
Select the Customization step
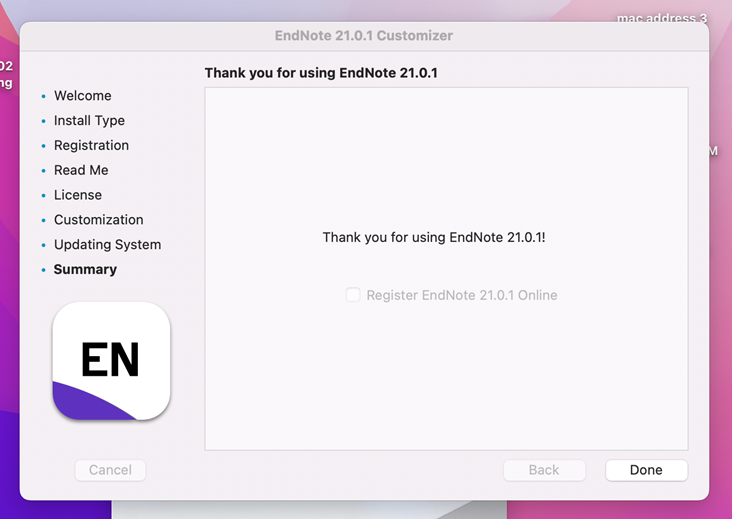pos(99,219)
